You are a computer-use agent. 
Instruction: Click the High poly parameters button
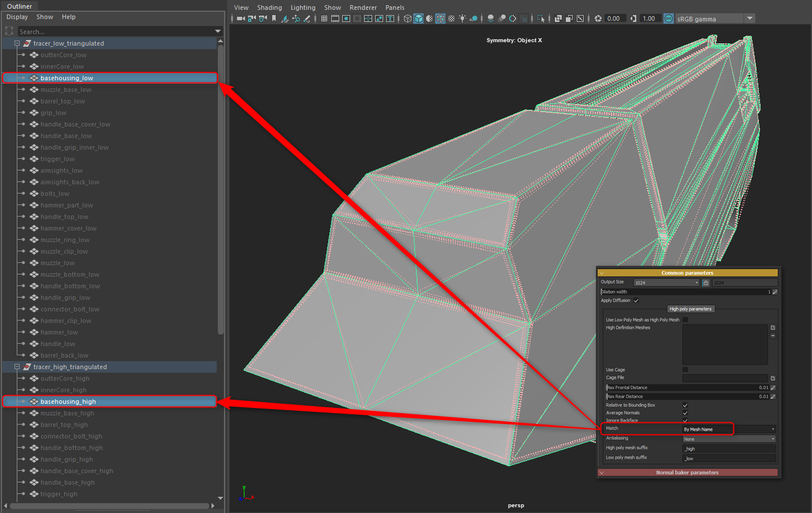691,309
